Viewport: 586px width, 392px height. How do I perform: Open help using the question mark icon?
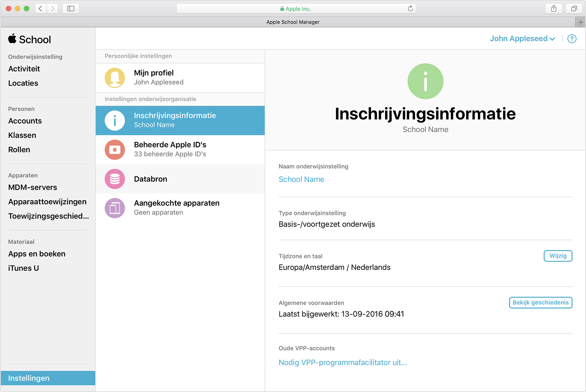[x=572, y=39]
